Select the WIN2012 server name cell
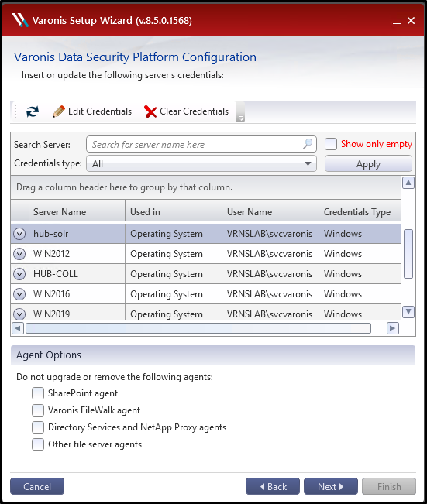 (x=77, y=254)
